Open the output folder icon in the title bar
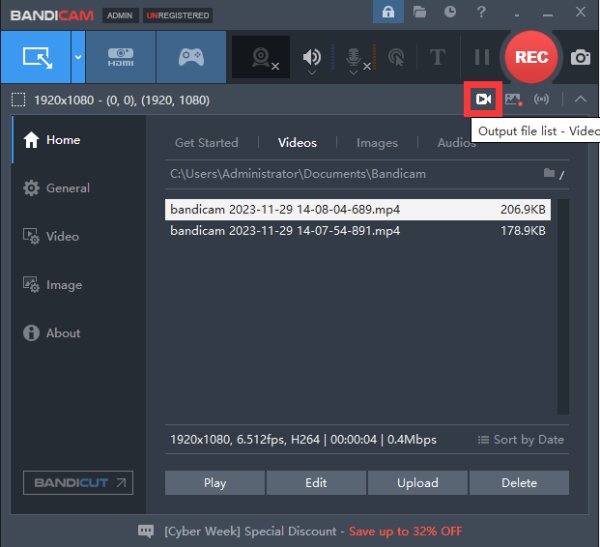600x547 pixels. 419,12
